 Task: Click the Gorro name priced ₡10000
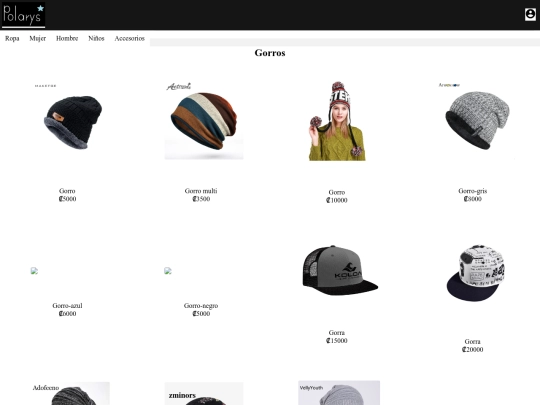click(x=337, y=192)
